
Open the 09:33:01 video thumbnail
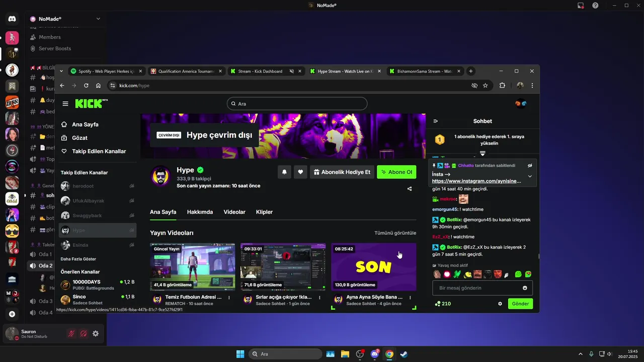click(283, 267)
